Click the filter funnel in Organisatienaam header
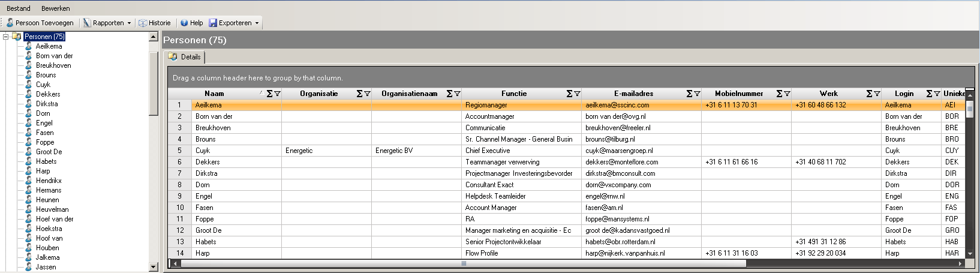Viewport: 980px width, 273px height. pos(457,94)
